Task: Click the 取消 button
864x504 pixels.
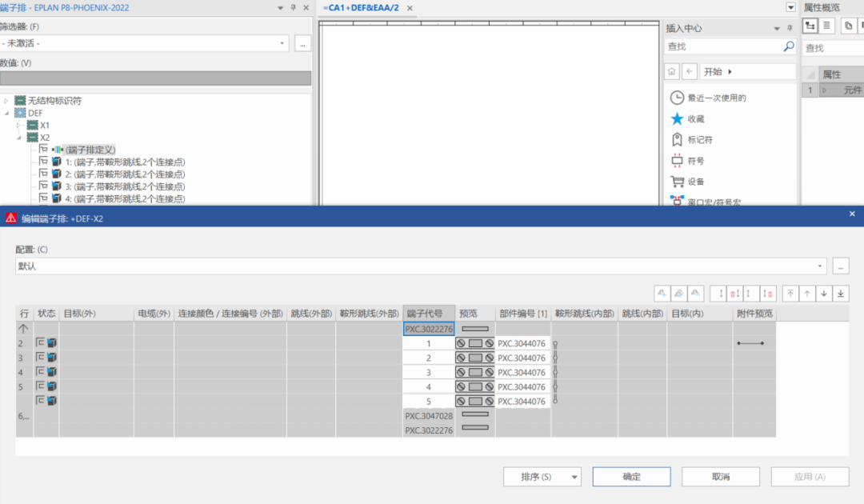Action: pyautogui.click(x=720, y=477)
